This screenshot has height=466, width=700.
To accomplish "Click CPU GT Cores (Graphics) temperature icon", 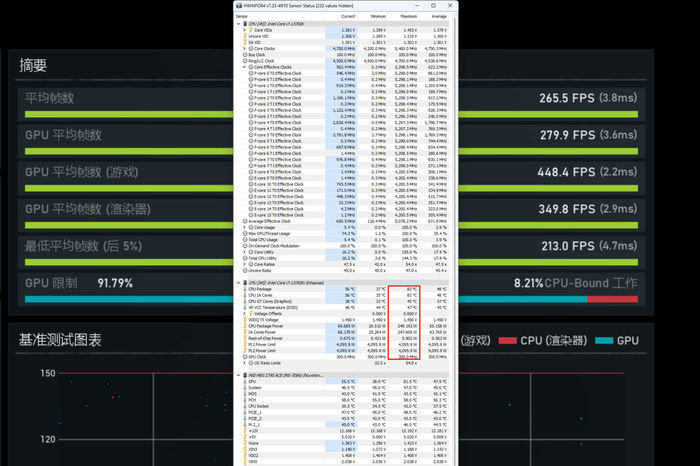I will click(x=245, y=301).
